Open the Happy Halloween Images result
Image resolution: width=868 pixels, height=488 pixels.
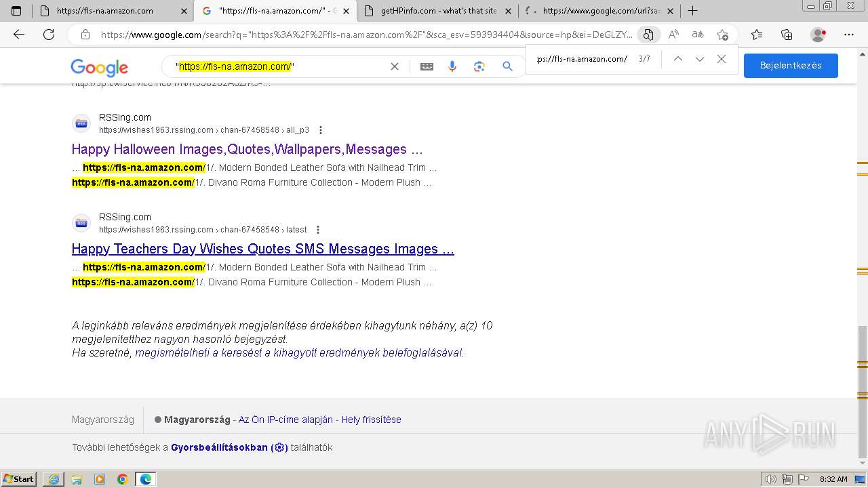[x=247, y=149]
